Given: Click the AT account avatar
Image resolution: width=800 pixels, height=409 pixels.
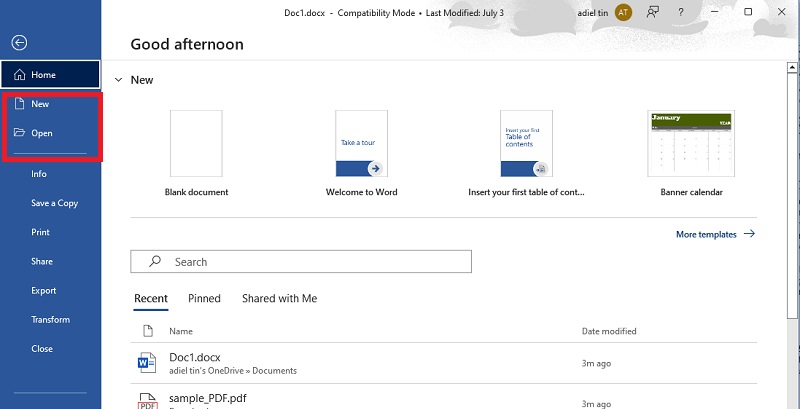Looking at the screenshot, I should pos(623,12).
